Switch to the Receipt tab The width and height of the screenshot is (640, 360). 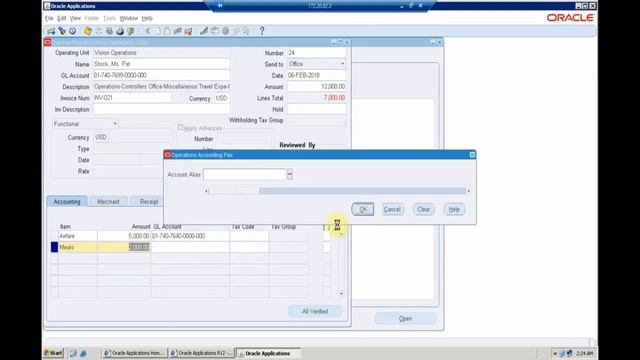[x=149, y=202]
